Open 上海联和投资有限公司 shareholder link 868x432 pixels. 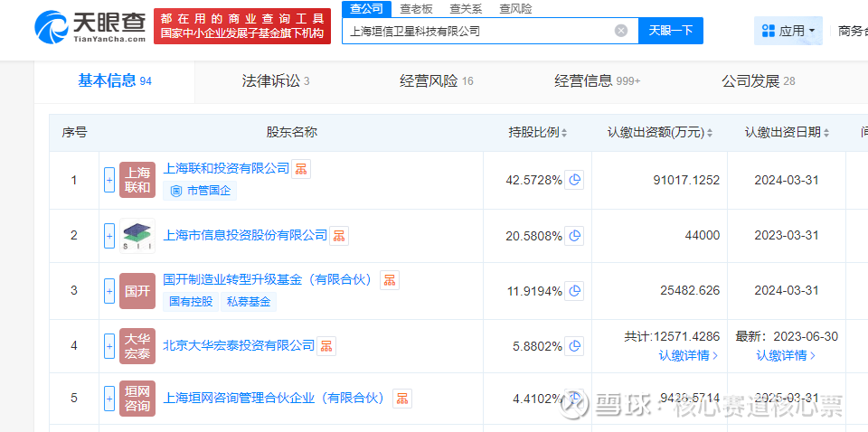pyautogui.click(x=226, y=168)
